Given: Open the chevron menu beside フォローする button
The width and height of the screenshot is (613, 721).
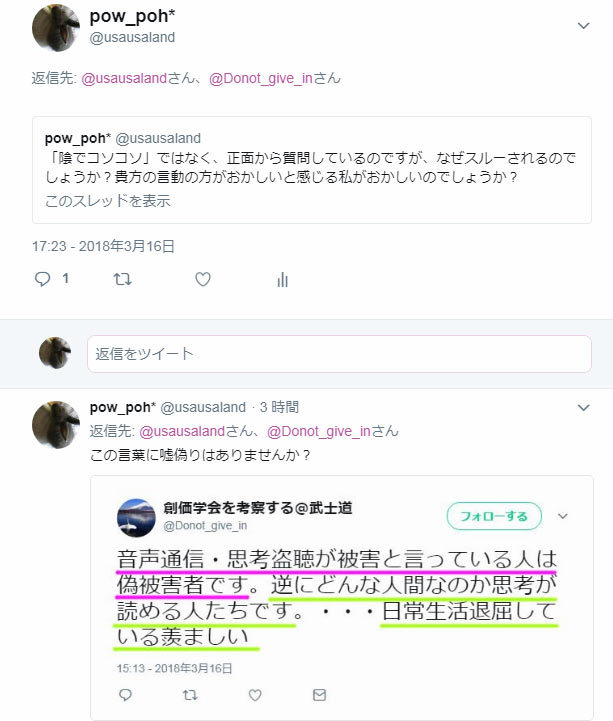Looking at the screenshot, I should click(562, 516).
